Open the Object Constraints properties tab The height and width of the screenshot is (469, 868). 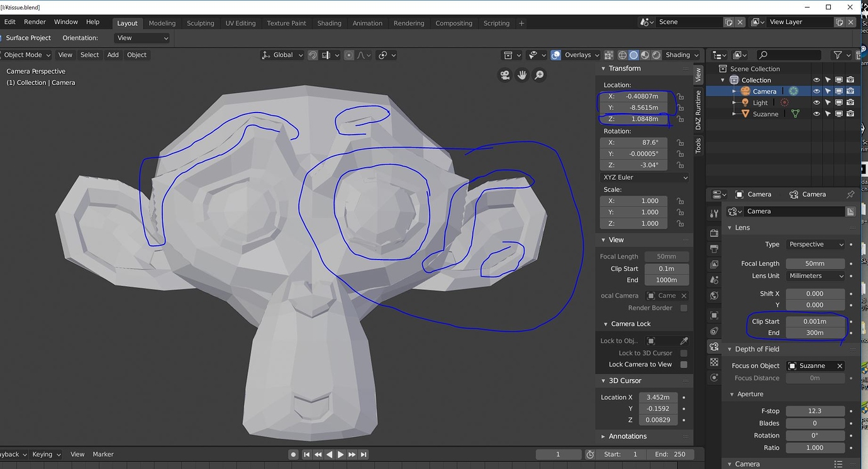pyautogui.click(x=714, y=331)
